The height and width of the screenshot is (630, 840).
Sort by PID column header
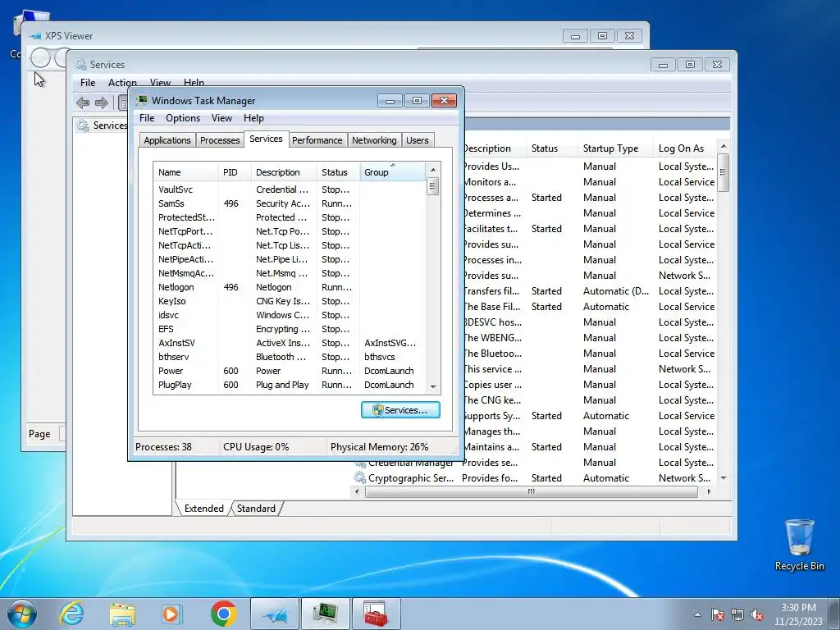[x=235, y=172]
